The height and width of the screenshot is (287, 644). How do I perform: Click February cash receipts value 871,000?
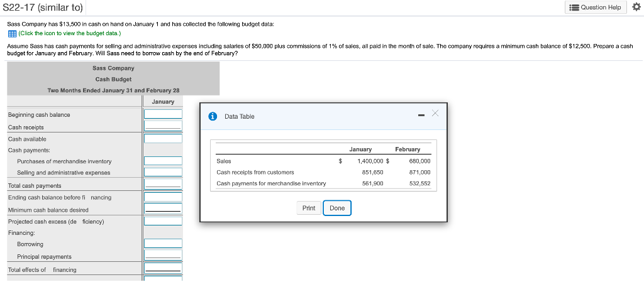(419, 172)
